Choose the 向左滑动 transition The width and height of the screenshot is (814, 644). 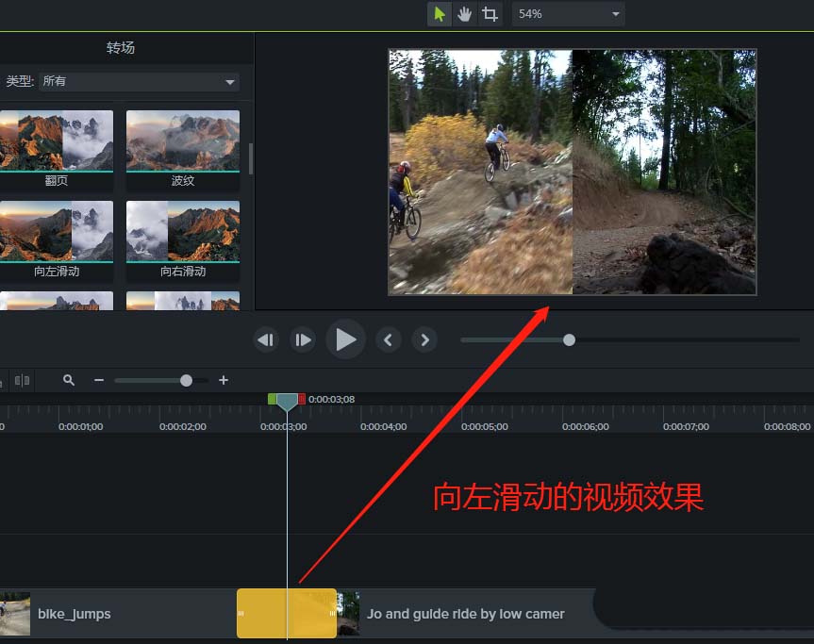click(57, 231)
